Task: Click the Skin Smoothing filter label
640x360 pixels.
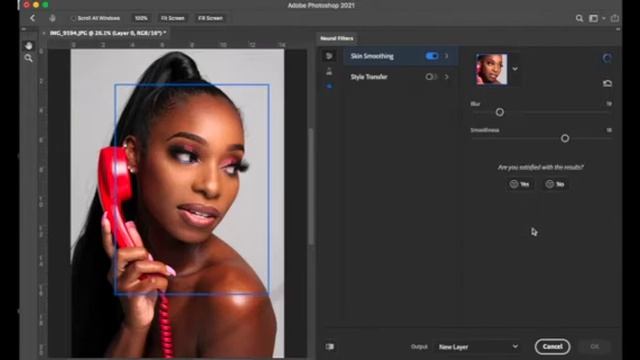Action: pos(372,56)
